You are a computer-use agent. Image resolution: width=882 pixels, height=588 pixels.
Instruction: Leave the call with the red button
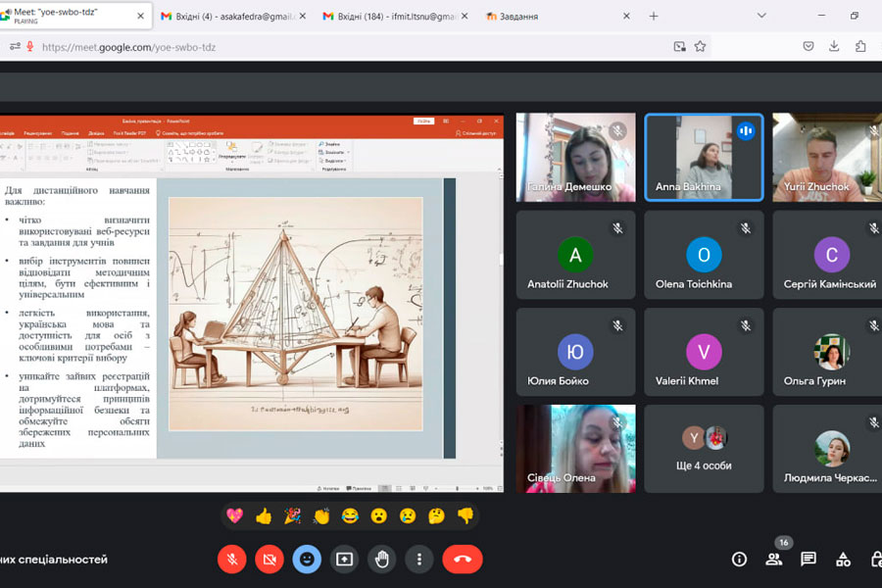pos(463,559)
